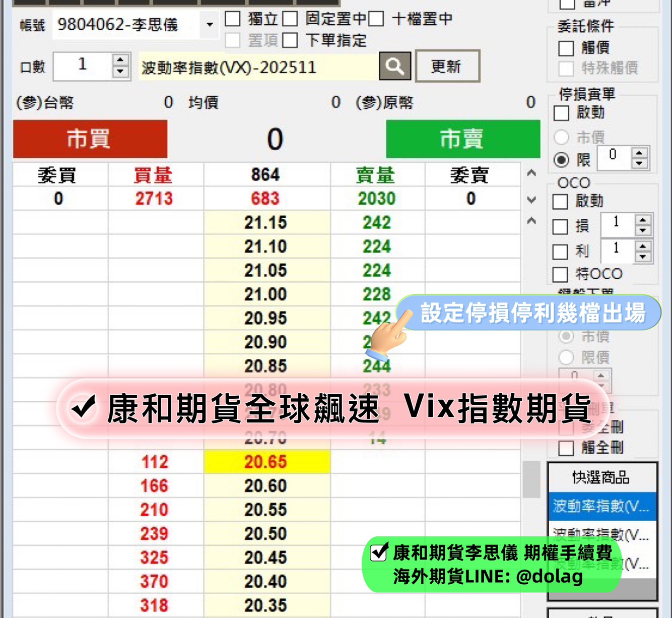Toggle the 觸價 order condition checkbox
This screenshot has width=672, height=618.
566,48
